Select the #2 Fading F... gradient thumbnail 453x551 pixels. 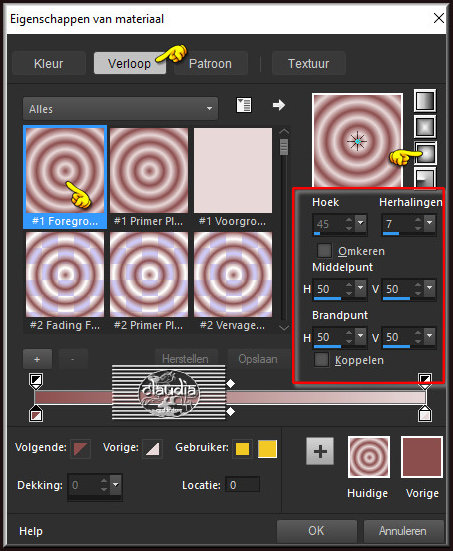point(65,281)
